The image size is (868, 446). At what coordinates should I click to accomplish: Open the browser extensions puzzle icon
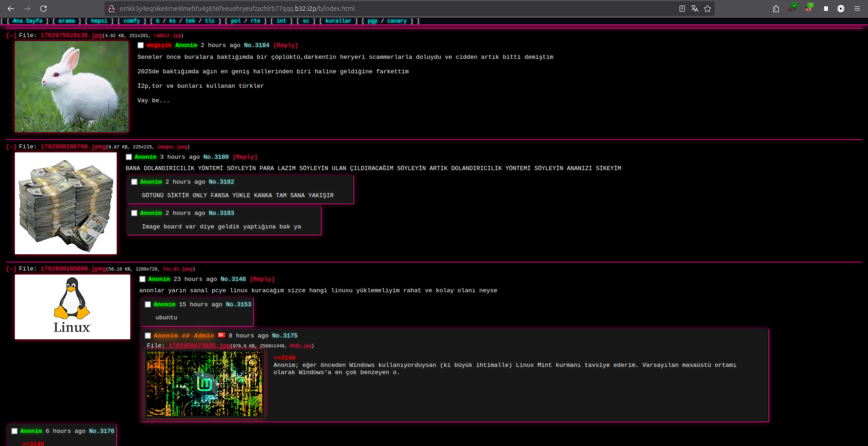click(776, 9)
